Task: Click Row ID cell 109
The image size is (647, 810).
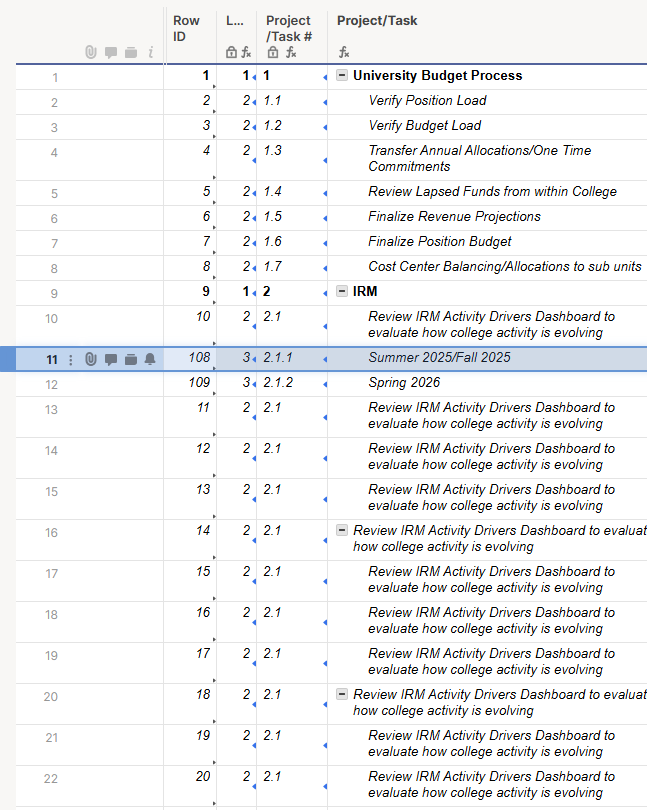Action: pos(190,384)
